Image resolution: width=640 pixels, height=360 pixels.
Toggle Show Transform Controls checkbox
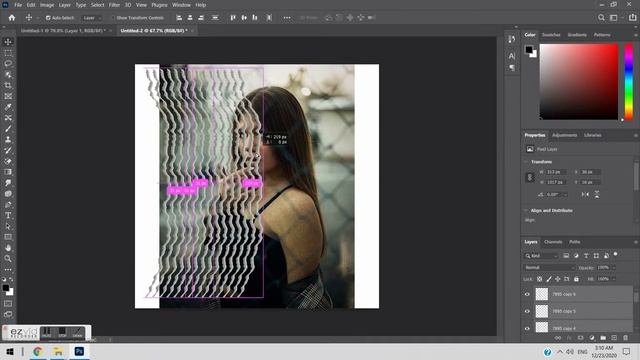pos(112,18)
